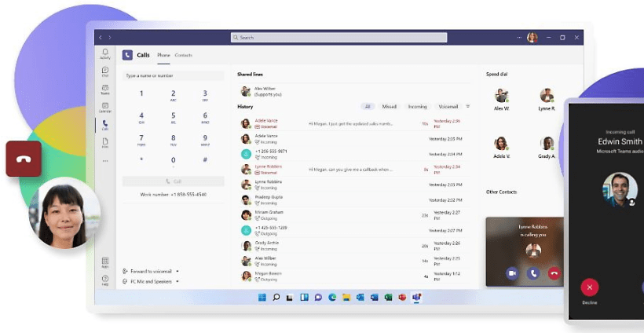Image resolution: width=644 pixels, height=333 pixels.
Task: Open Files from the left sidebar
Action: [x=105, y=143]
